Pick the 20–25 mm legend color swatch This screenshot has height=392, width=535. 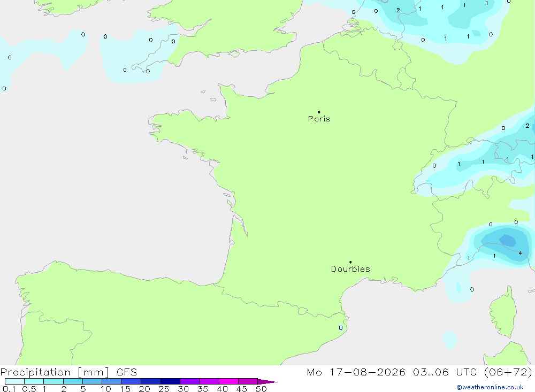[150, 381]
